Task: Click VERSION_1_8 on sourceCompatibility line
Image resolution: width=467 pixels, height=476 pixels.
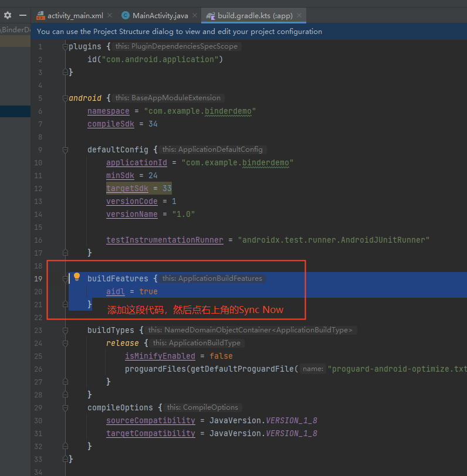Action: (x=292, y=420)
